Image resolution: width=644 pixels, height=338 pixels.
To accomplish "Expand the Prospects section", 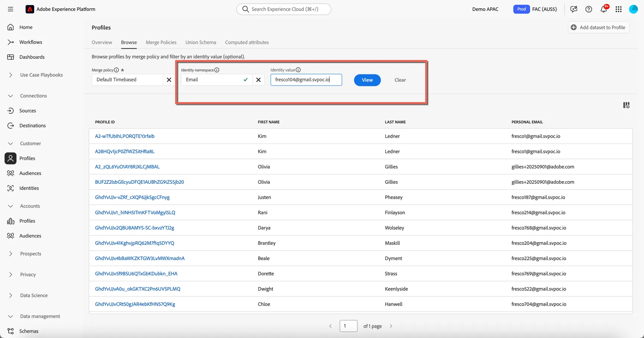I will [10, 254].
